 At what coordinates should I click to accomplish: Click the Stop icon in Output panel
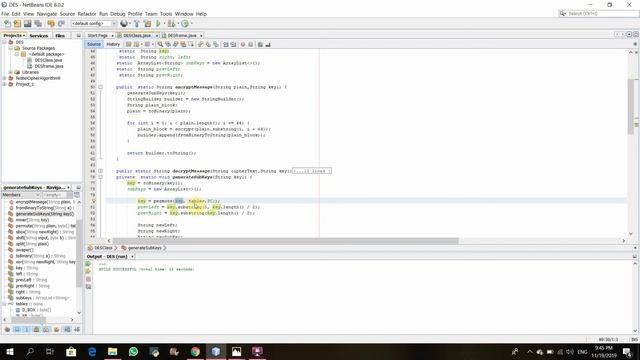88,279
